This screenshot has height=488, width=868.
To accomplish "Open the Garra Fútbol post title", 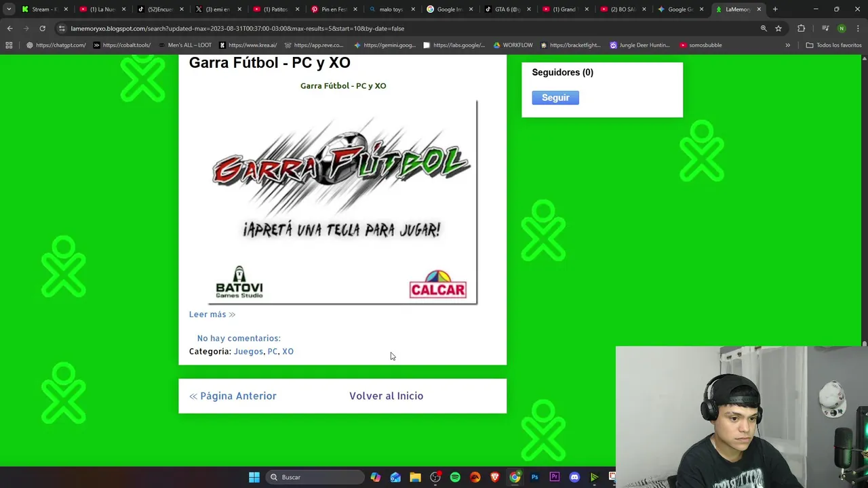I will tap(269, 62).
